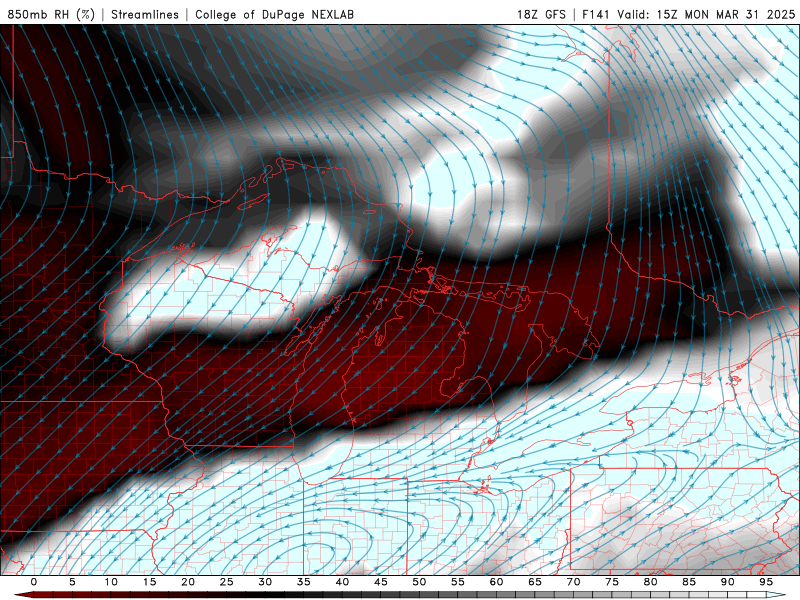Click the colorbar scale label '5'
Viewport: 800px width, 600px height.
coord(72,582)
